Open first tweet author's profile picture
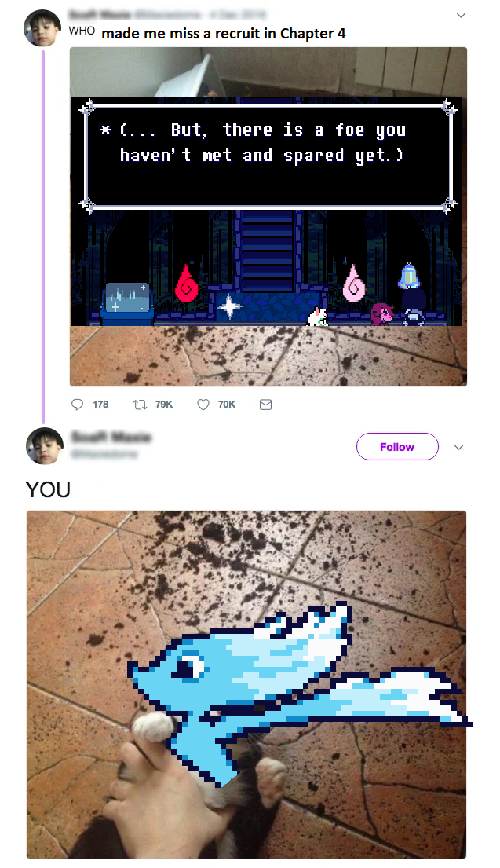Image resolution: width=500 pixels, height=868 pixels. 42,27
